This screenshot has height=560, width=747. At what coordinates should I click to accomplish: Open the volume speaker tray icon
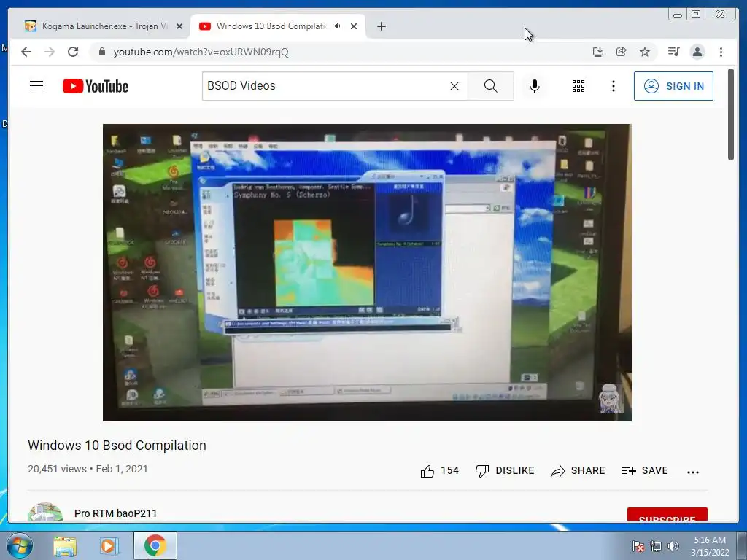[673, 546]
